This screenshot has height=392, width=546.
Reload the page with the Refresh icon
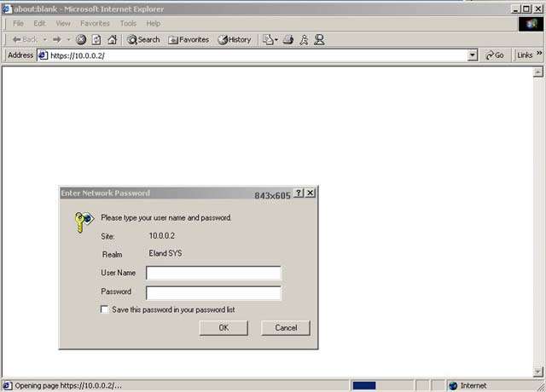click(x=96, y=40)
